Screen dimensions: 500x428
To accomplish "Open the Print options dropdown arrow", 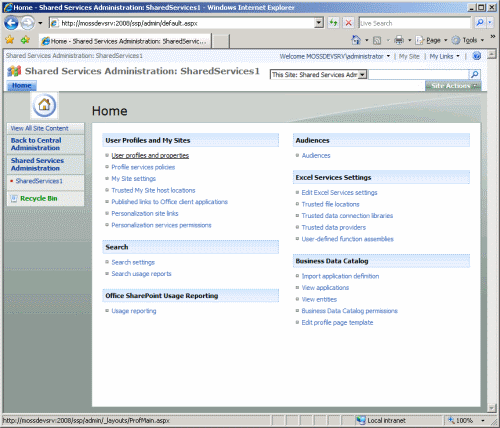I will pyautogui.click(x=409, y=40).
